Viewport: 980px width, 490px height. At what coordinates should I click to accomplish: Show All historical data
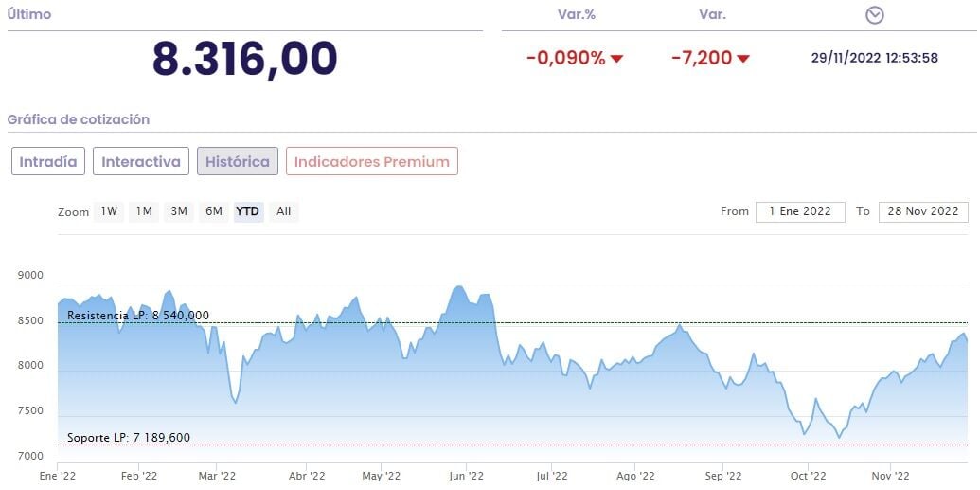(x=283, y=211)
